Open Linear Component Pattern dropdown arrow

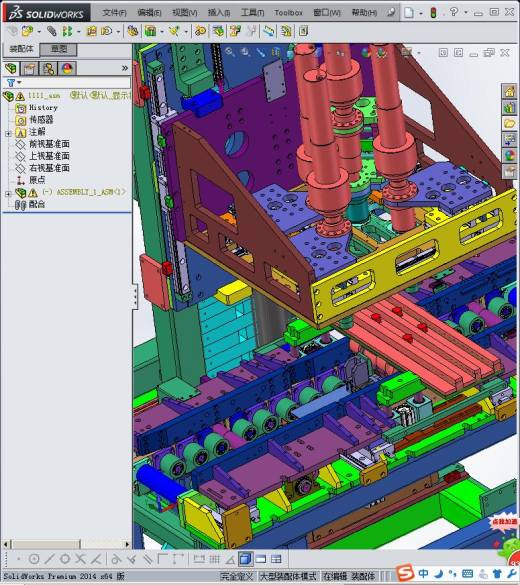tap(78, 32)
